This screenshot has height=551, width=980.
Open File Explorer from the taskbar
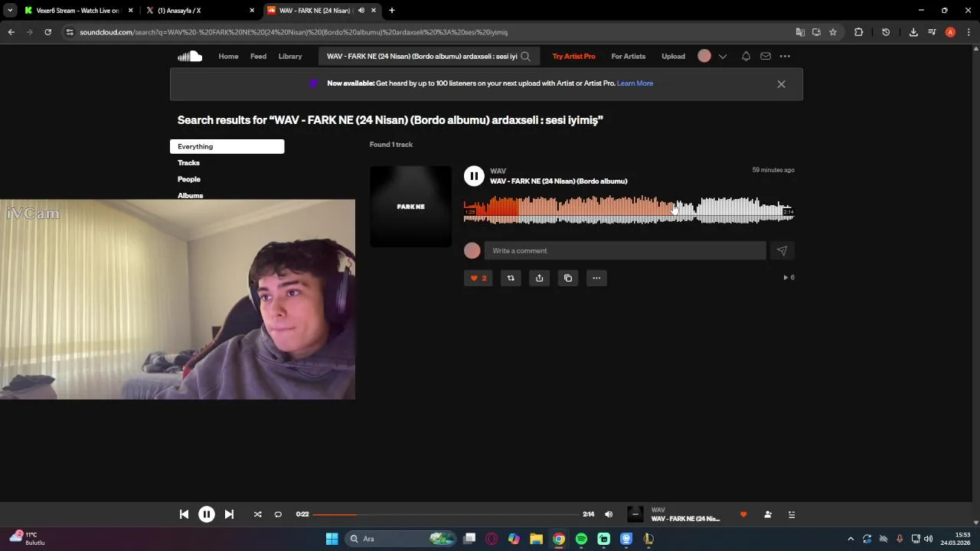536,539
